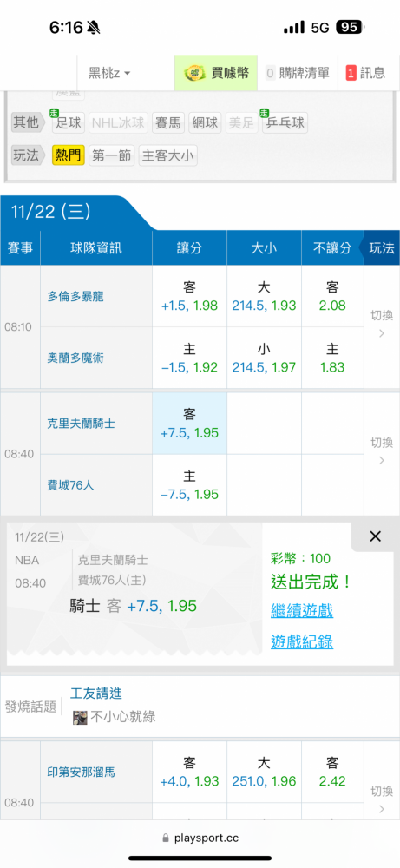Screen dimensions: 400x868
Task: Select 第一節 play type filter
Action: pyautogui.click(x=112, y=155)
